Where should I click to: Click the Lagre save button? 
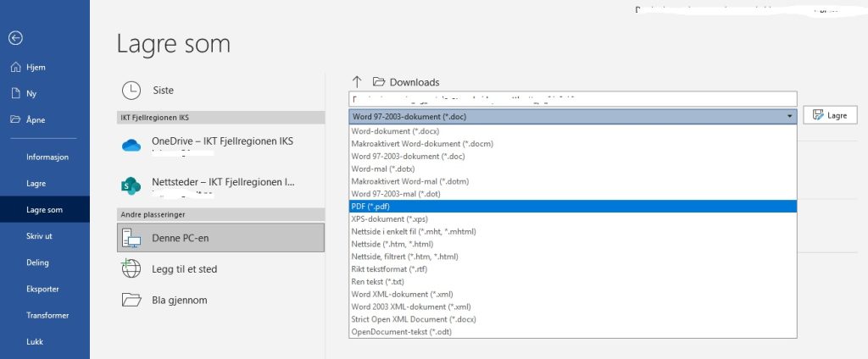click(831, 116)
